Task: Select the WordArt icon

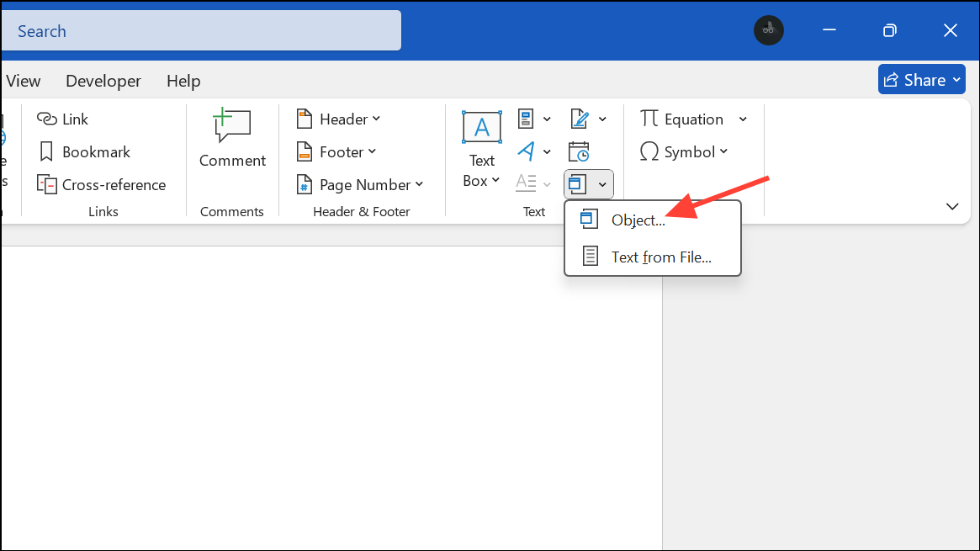Action: (x=527, y=151)
